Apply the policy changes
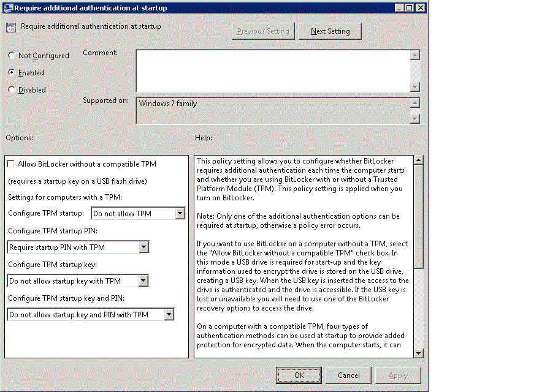This screenshot has width=550, height=392. (398, 375)
